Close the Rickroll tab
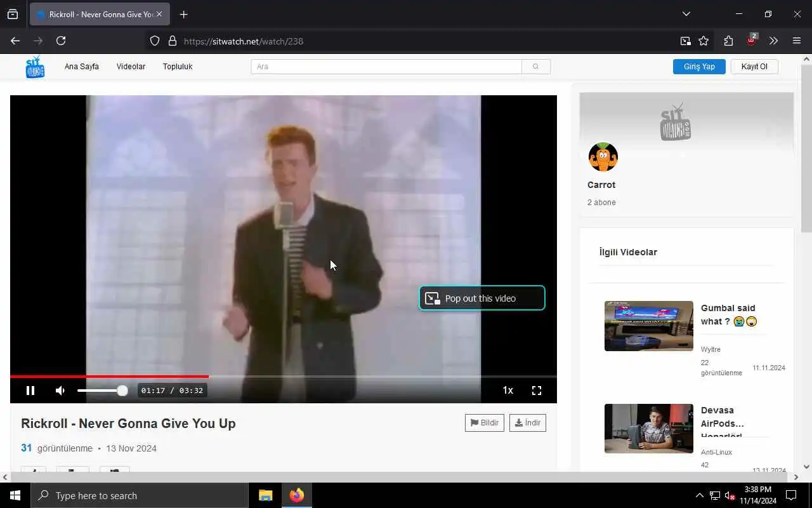 click(159, 14)
